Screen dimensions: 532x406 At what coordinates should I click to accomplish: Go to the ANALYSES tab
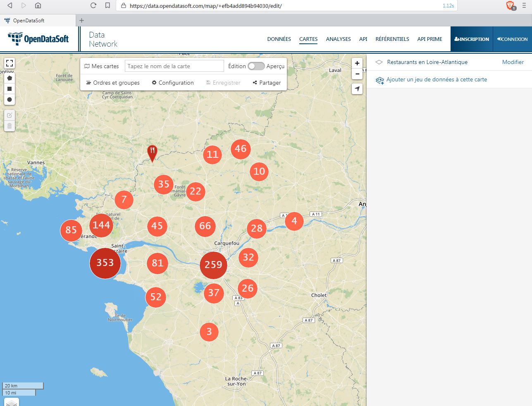point(338,39)
